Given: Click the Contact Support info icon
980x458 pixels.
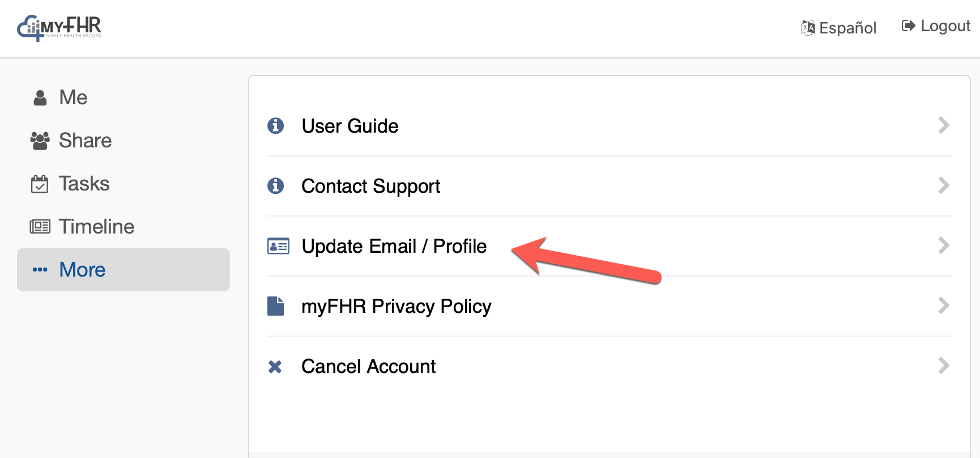Looking at the screenshot, I should click(x=276, y=185).
